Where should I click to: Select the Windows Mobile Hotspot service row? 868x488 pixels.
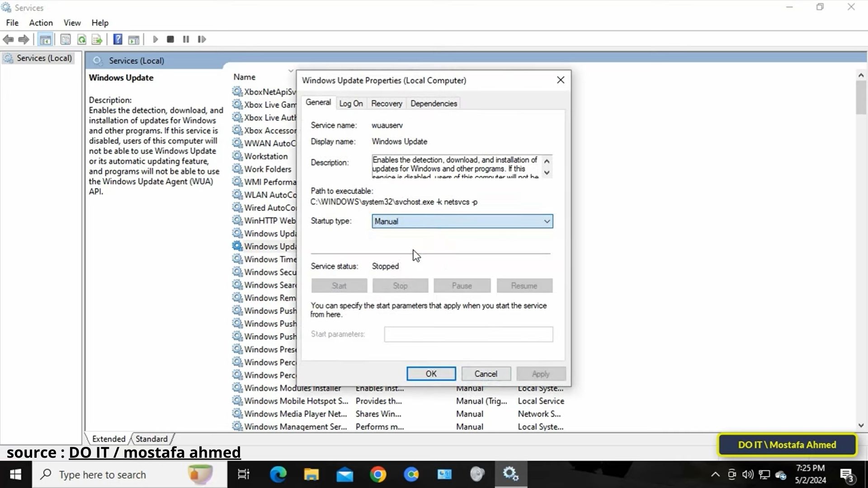[x=398, y=401]
